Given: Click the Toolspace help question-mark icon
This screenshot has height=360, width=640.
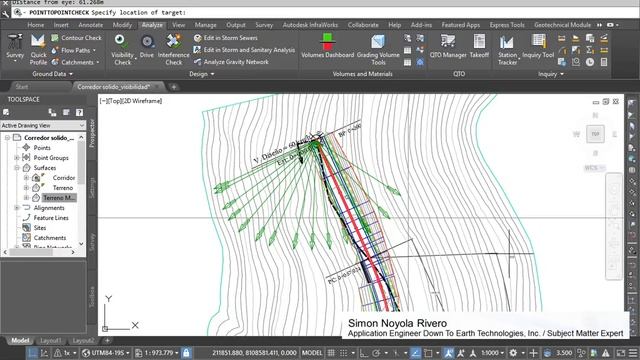Looking at the screenshot, I should [80, 112].
